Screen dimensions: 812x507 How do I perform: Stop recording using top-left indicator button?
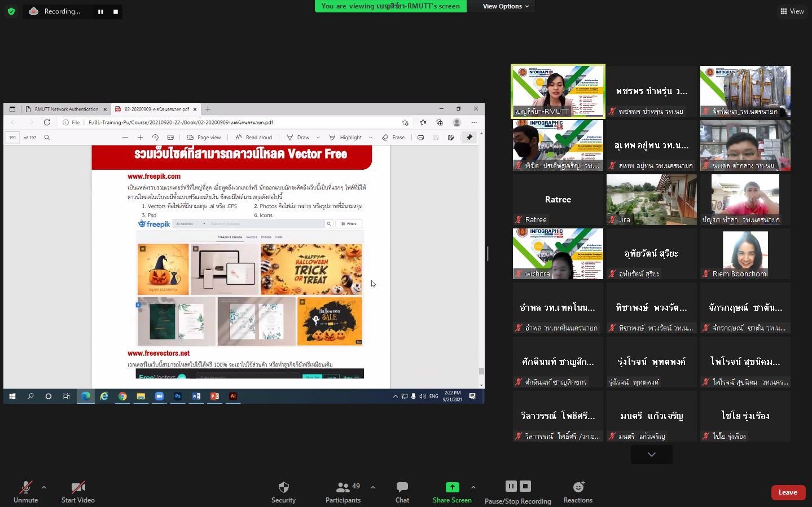pyautogui.click(x=115, y=11)
